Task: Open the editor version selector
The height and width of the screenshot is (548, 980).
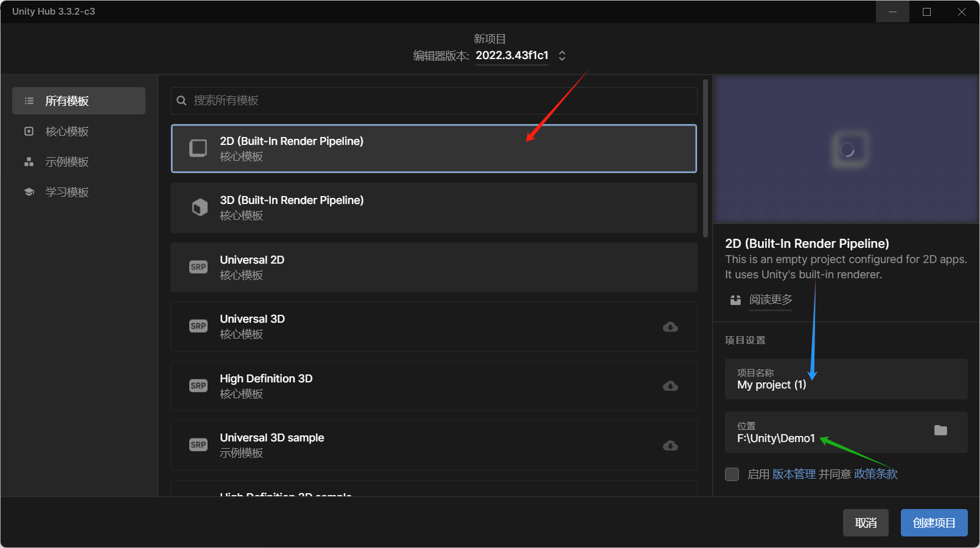Action: (x=562, y=55)
